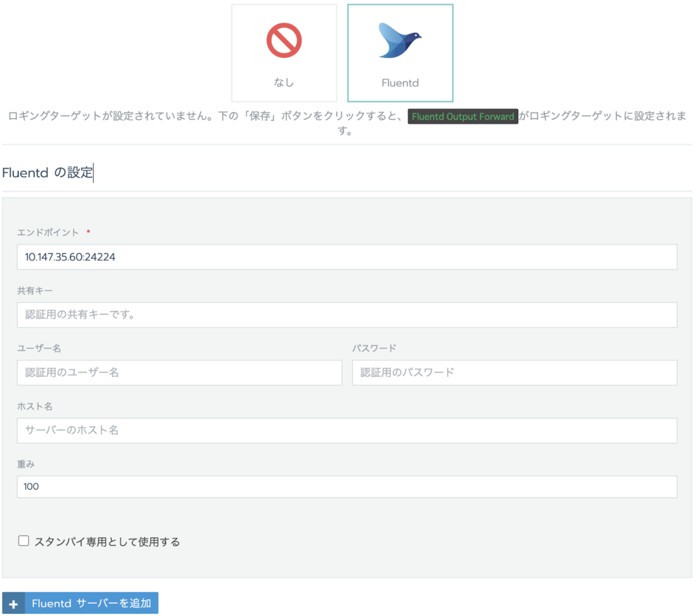Click the plus icon on add server button
This screenshot has width=700, height=616.
(13, 604)
